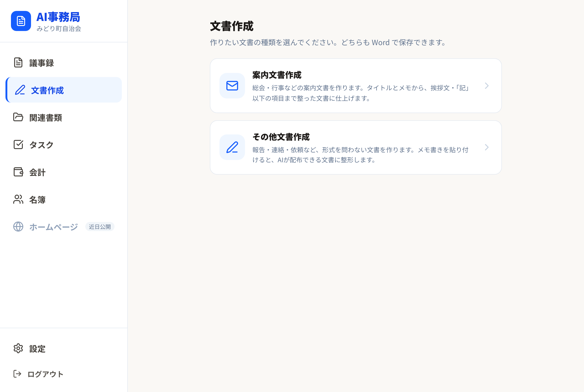The image size is (584, 392).
Task: Click the みどり町自治会 organization name
Action: click(59, 28)
